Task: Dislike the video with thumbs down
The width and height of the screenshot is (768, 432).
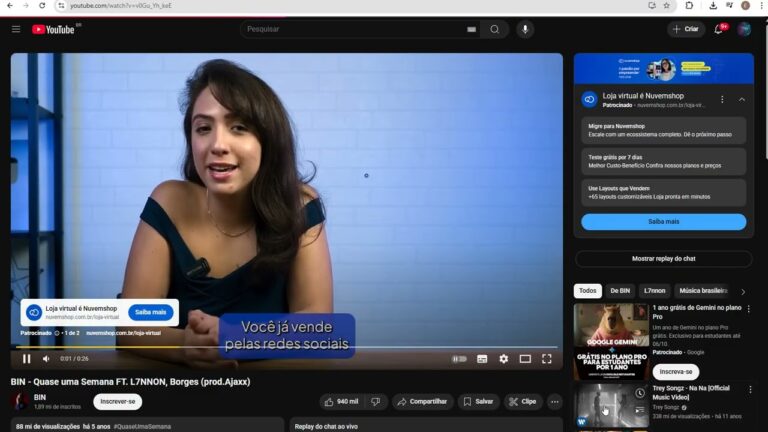Action: (376, 401)
